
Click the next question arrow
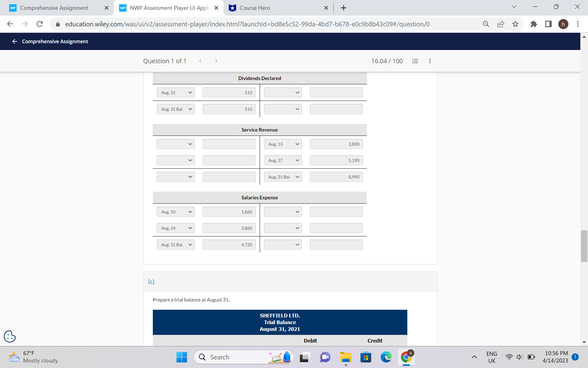[216, 61]
